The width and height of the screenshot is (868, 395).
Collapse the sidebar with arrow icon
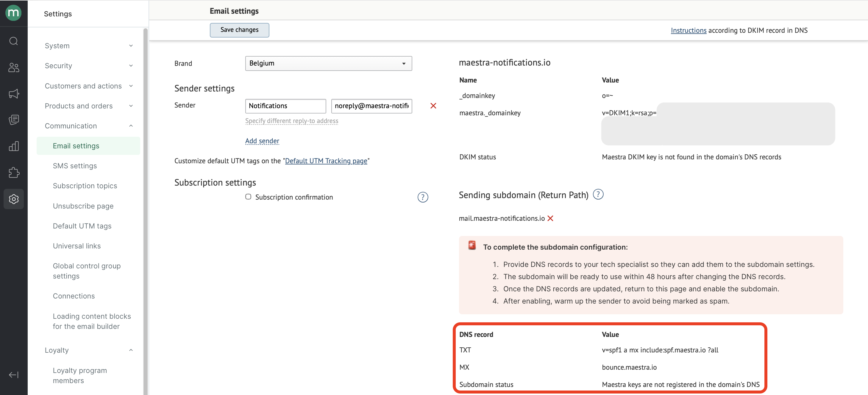pos(13,375)
